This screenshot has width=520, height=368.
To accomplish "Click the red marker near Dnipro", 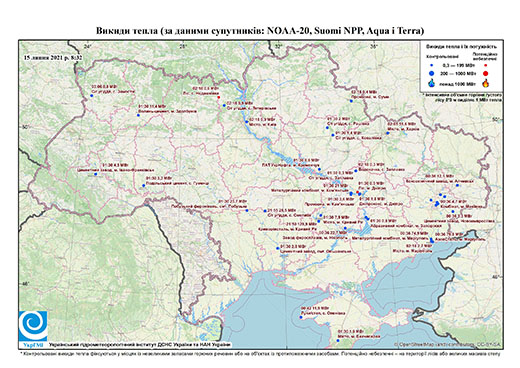I will pos(358,192).
